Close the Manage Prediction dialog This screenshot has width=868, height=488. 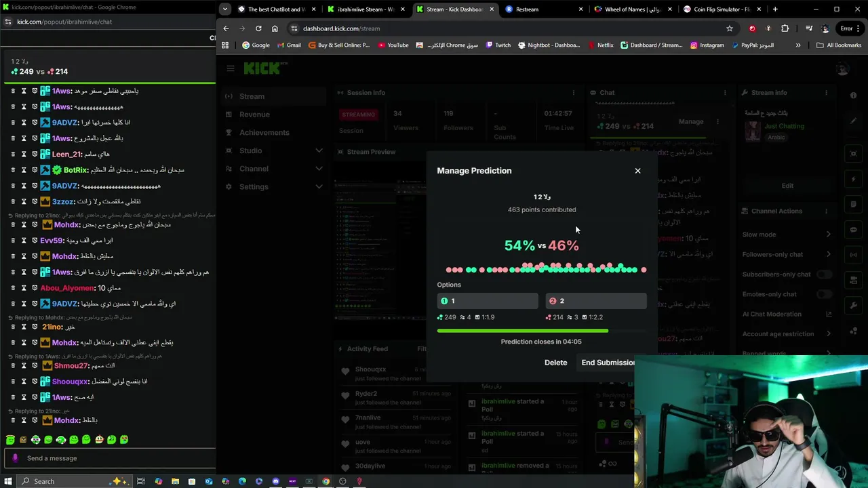(637, 171)
